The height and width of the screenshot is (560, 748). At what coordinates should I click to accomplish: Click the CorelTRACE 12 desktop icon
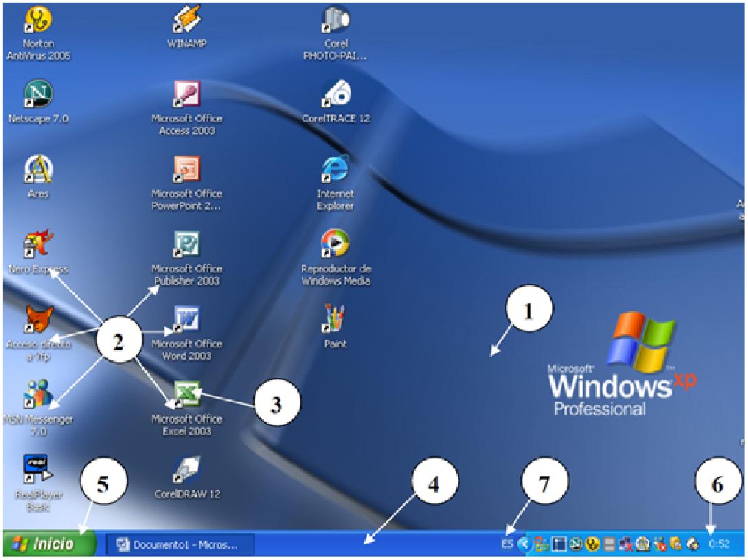(336, 101)
